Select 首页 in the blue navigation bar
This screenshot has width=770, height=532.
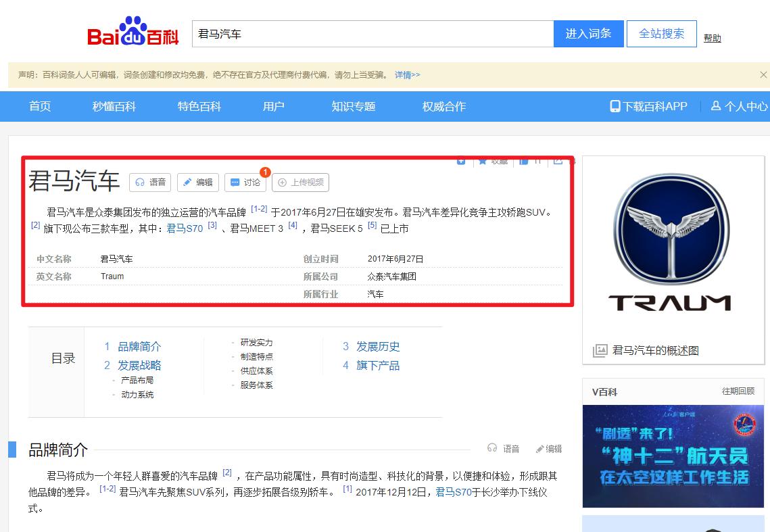39,106
